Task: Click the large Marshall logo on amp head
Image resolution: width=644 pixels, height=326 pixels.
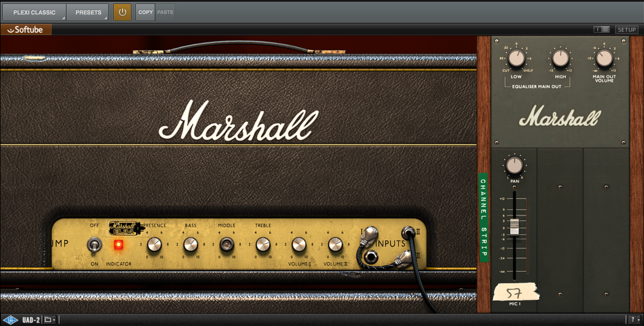Action: [239, 121]
